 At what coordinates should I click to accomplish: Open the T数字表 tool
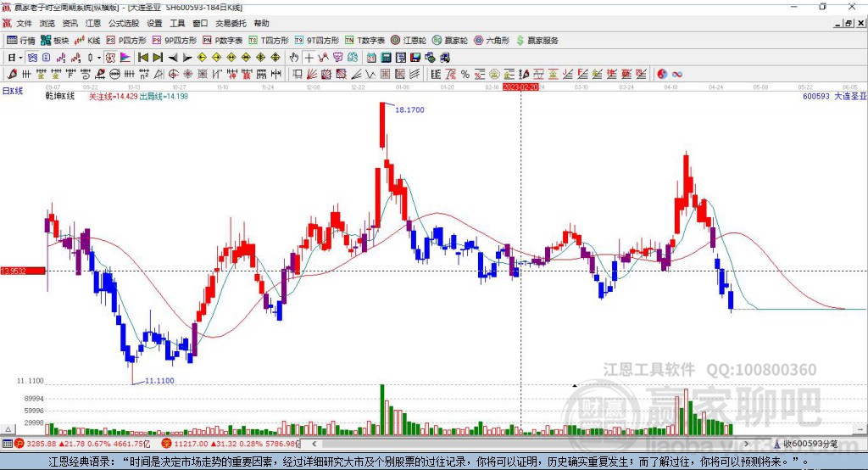click(x=364, y=41)
